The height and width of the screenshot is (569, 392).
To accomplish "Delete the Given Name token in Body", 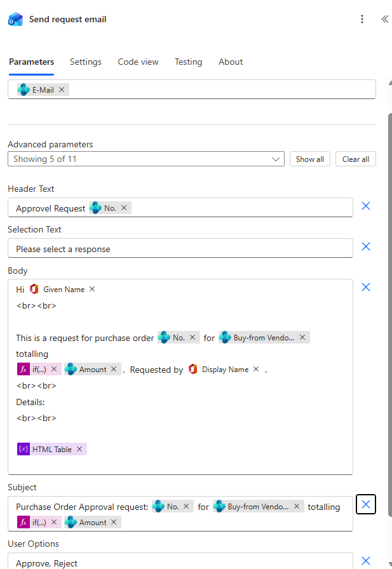I will coord(92,289).
